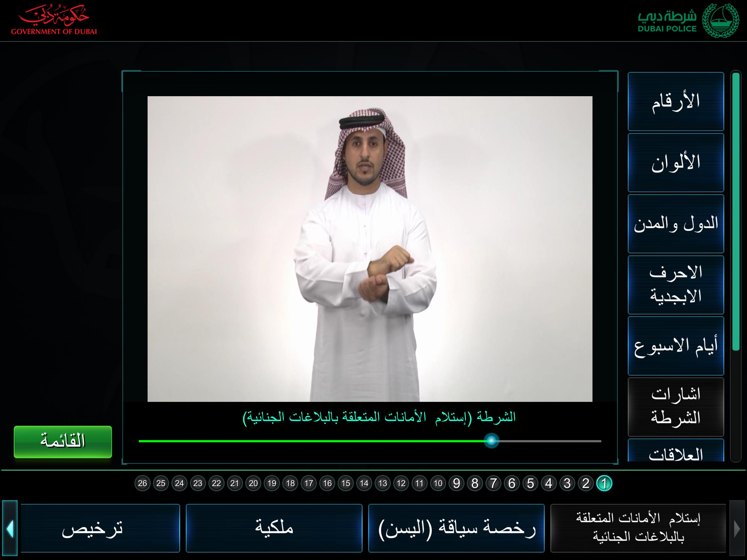Go to page 1 indicator
747x560 pixels.
click(604, 483)
